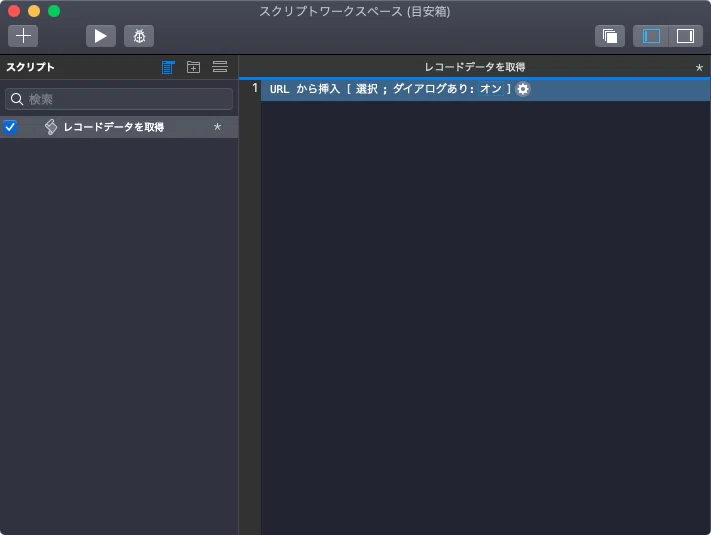Click the plus button to create new script
The height and width of the screenshot is (535, 711).
(x=23, y=36)
